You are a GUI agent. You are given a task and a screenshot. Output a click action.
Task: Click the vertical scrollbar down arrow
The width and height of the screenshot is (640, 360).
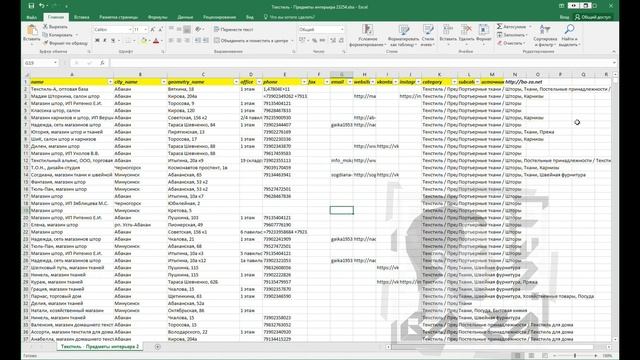point(615,339)
